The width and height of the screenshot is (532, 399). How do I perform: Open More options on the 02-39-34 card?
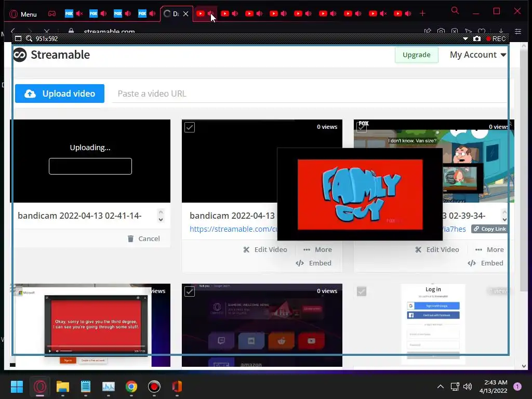tap(489, 250)
